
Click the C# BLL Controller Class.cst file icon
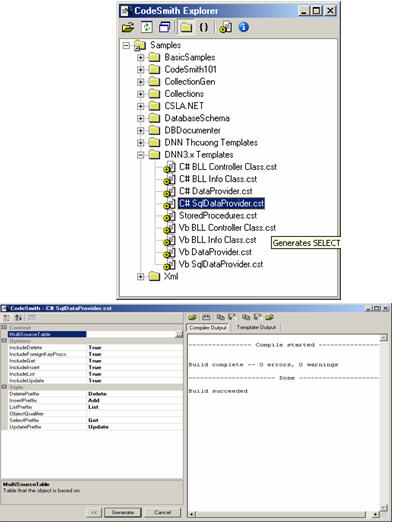169,167
